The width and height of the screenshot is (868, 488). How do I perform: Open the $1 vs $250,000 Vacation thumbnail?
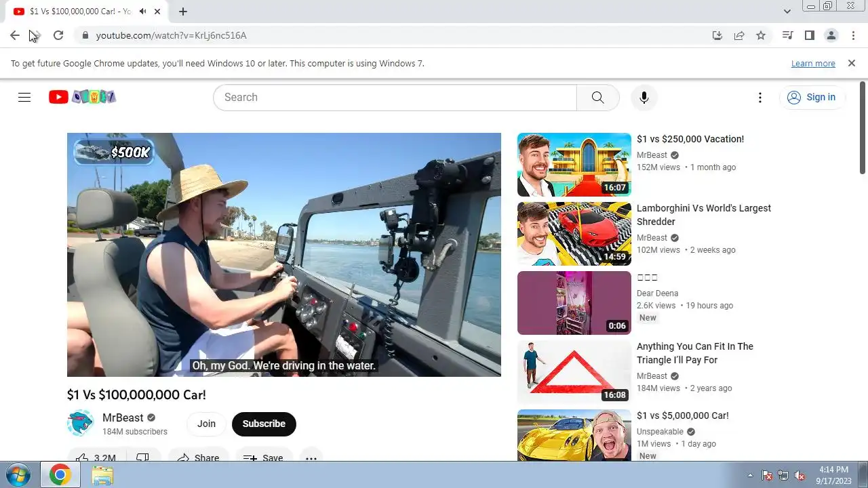574,165
